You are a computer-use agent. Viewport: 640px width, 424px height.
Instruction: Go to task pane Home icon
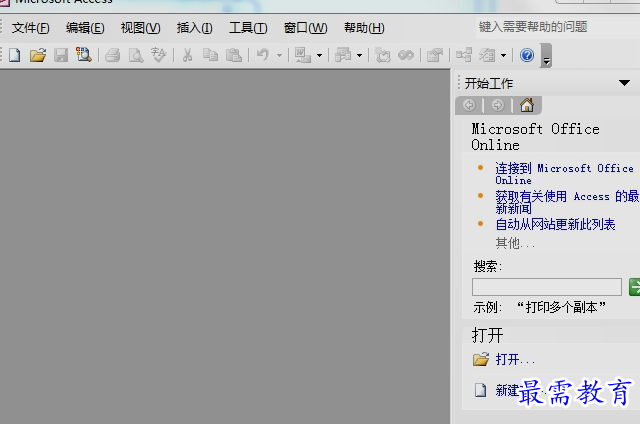point(527,105)
